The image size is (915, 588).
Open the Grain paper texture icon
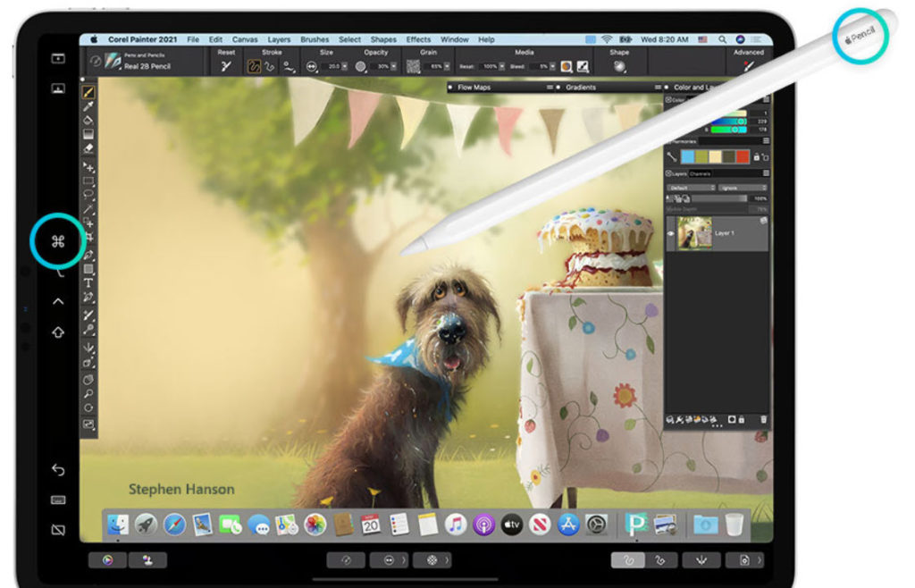(413, 66)
